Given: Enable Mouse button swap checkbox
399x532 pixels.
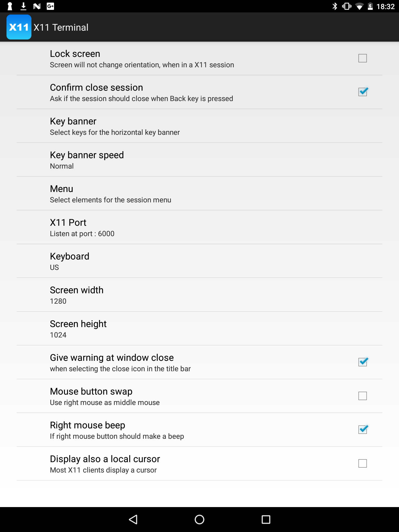Looking at the screenshot, I should 362,396.
